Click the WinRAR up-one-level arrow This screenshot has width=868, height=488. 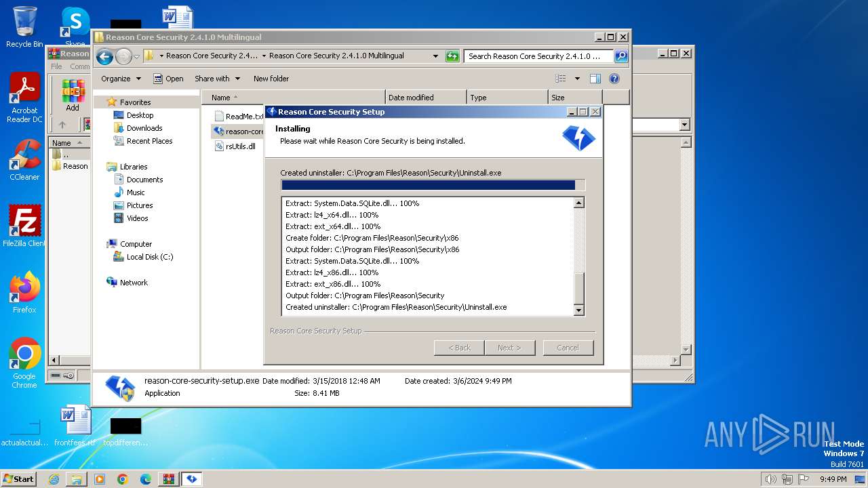point(62,125)
